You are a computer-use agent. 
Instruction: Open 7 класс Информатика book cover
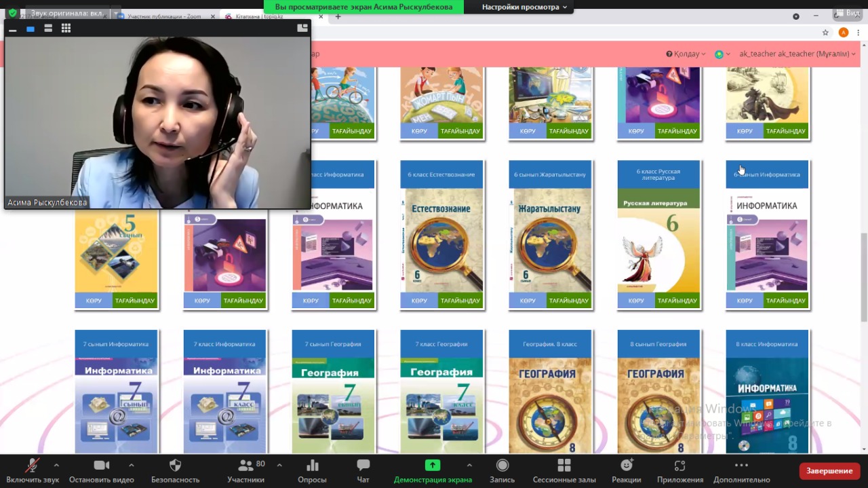[224, 405]
